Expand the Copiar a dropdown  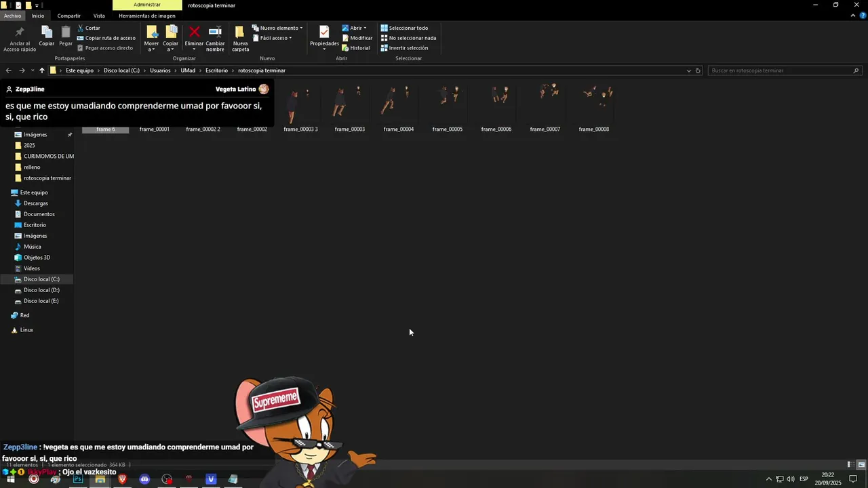point(170,47)
